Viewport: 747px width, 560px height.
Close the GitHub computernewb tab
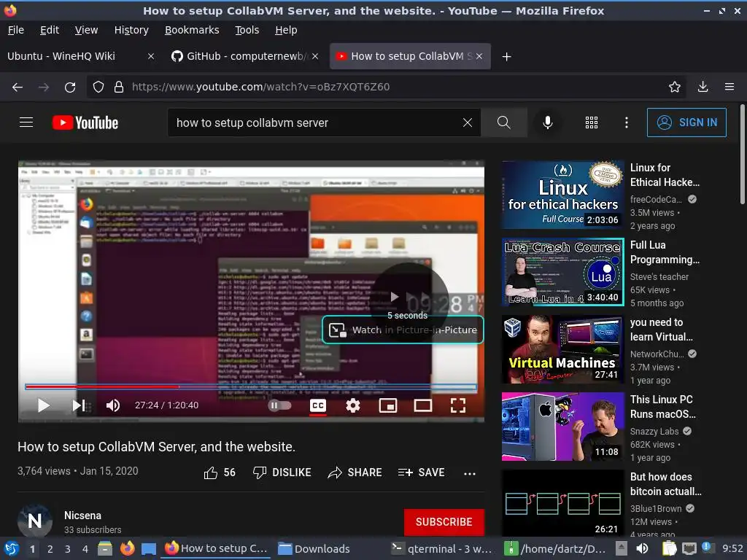(315, 56)
